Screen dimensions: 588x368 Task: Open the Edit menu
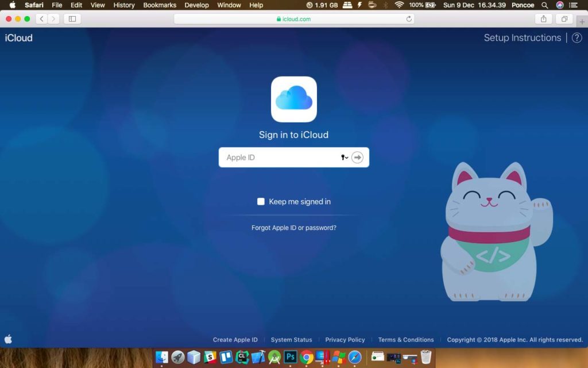tap(76, 5)
